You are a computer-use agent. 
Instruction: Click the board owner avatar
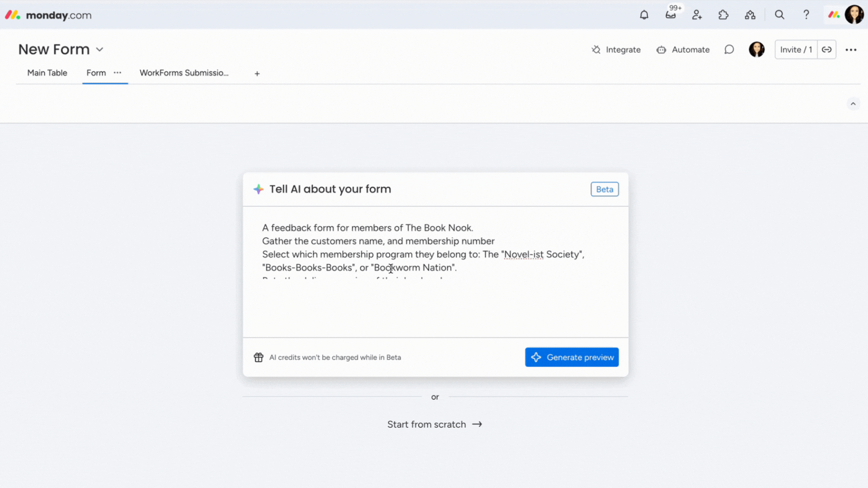tap(757, 49)
